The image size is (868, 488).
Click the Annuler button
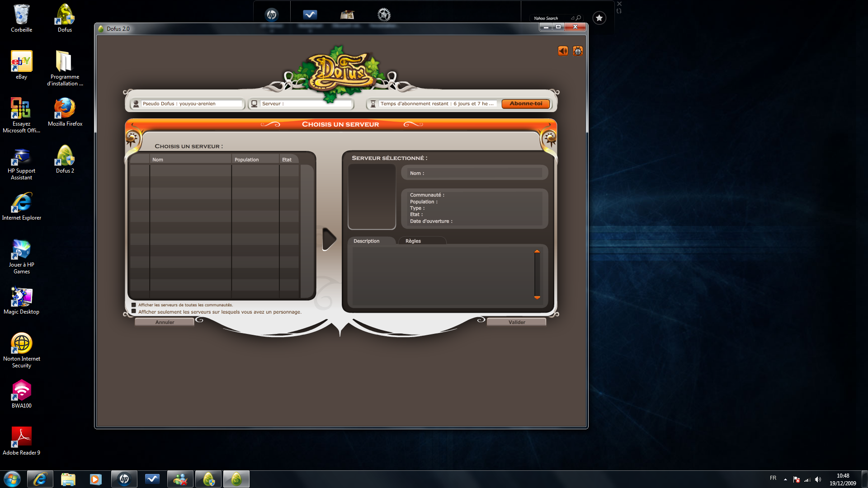pyautogui.click(x=165, y=322)
